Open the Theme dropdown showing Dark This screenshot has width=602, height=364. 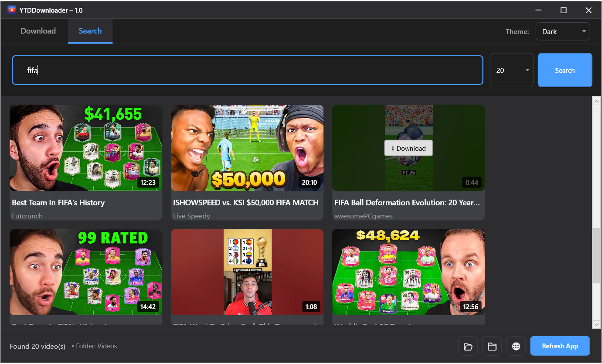(x=563, y=31)
